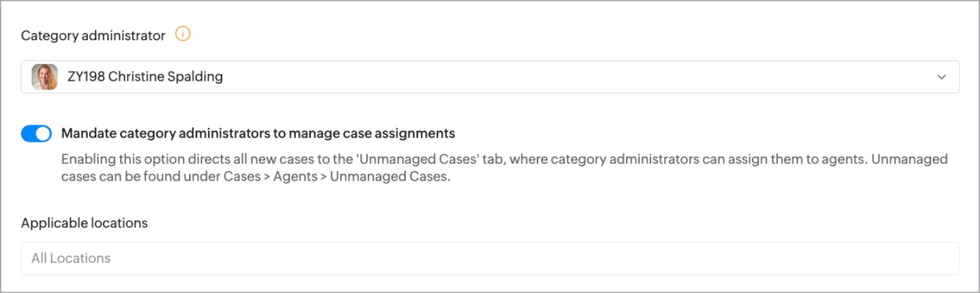Image resolution: width=980 pixels, height=293 pixels.
Task: Click the Category administrator label
Action: click(x=93, y=35)
